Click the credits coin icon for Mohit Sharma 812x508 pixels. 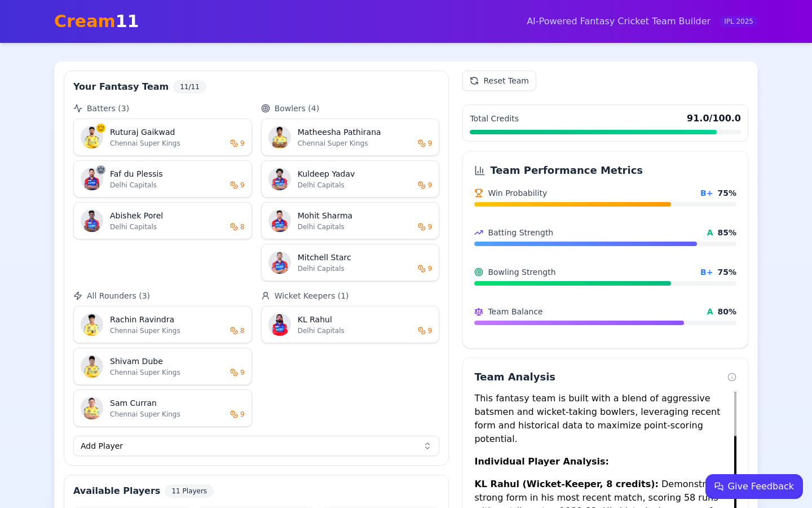point(422,227)
